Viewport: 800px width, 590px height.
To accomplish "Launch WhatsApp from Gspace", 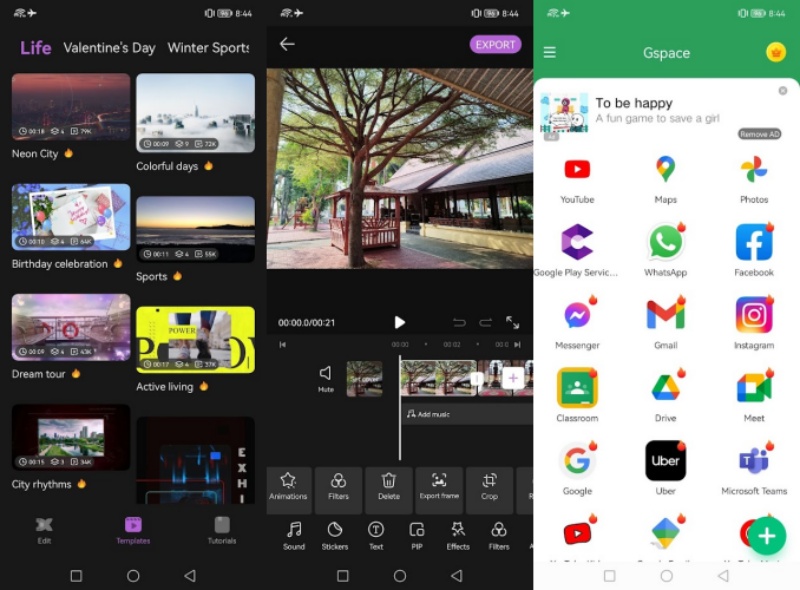I will coord(665,242).
